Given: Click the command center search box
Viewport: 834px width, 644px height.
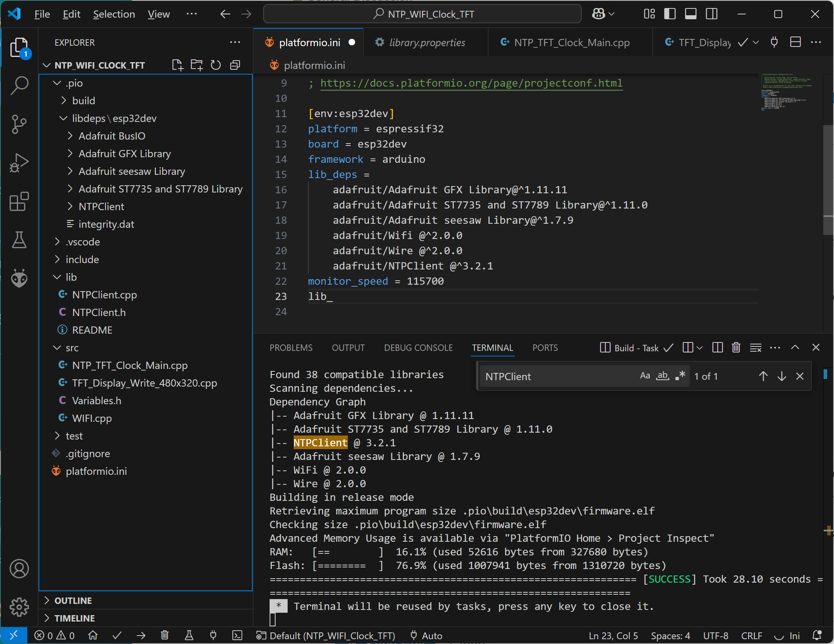Looking at the screenshot, I should tap(422, 14).
